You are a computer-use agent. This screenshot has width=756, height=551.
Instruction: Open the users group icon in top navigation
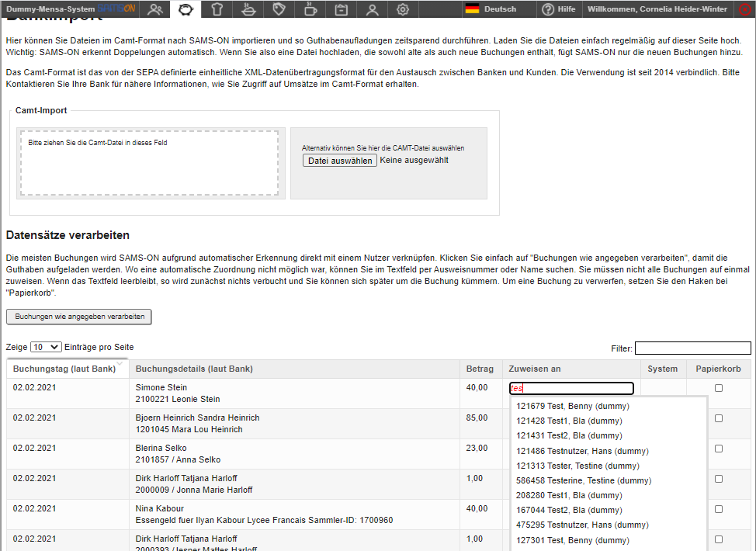tap(154, 9)
